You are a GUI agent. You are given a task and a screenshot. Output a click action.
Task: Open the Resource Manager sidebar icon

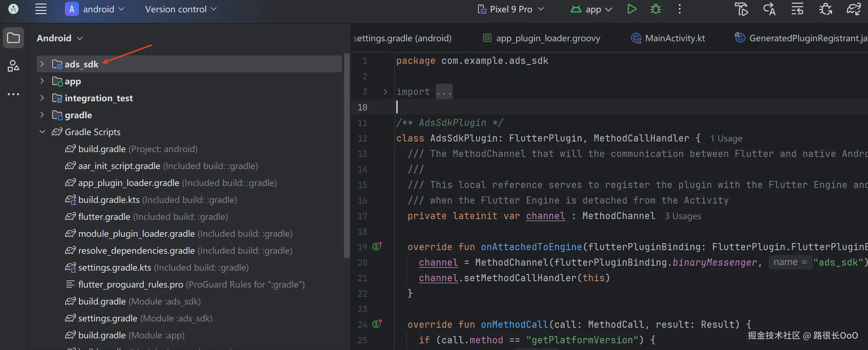click(13, 66)
